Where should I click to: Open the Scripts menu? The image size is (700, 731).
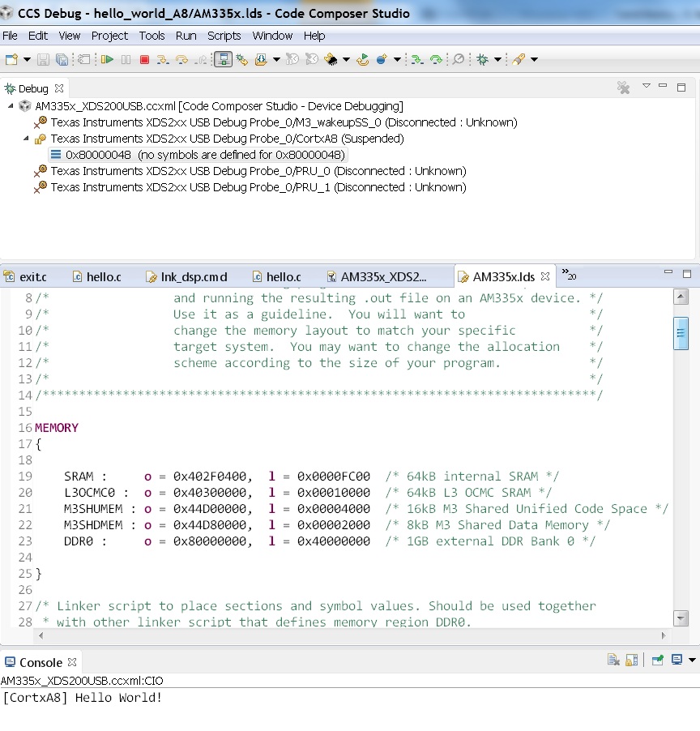[x=224, y=36]
